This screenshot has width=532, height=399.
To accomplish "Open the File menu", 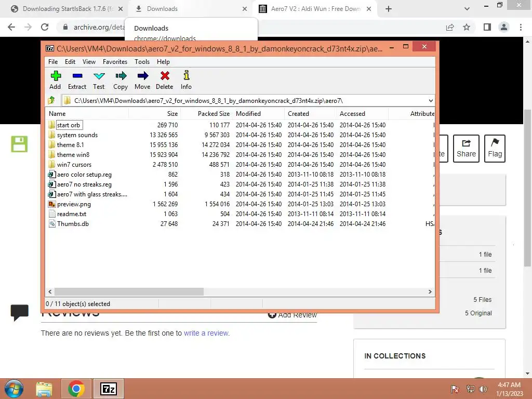I will [x=53, y=62].
